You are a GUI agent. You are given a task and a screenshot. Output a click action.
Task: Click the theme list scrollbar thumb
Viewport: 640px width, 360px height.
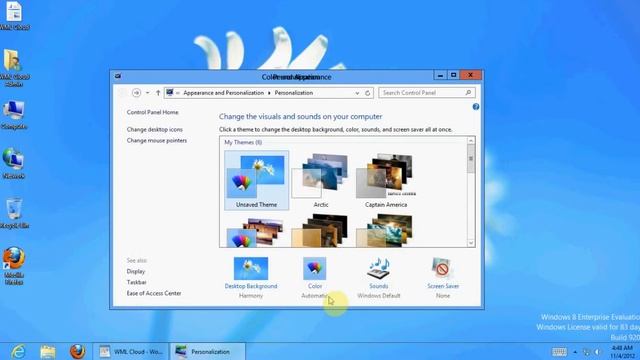(471, 159)
